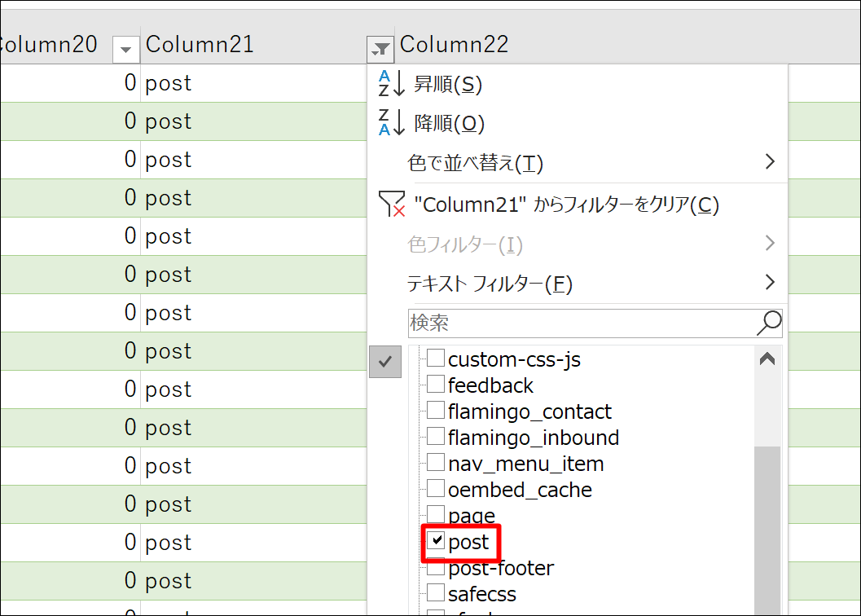
Task: Check the nav_menu_item checkbox
Action: 436,462
